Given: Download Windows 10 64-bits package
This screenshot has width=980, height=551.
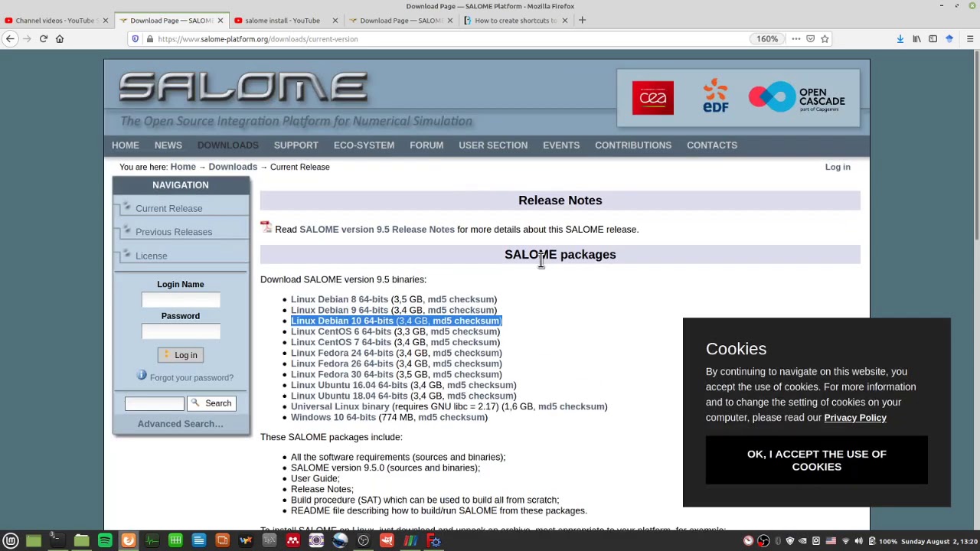Looking at the screenshot, I should 333,417.
